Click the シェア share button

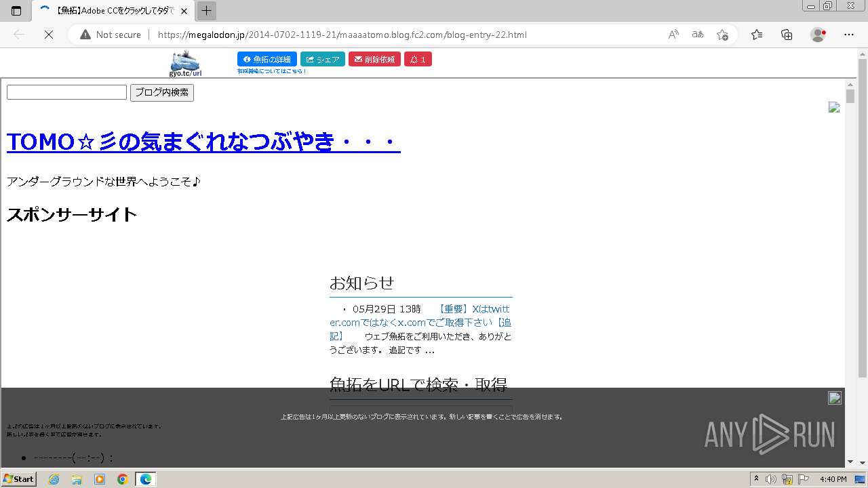point(323,60)
